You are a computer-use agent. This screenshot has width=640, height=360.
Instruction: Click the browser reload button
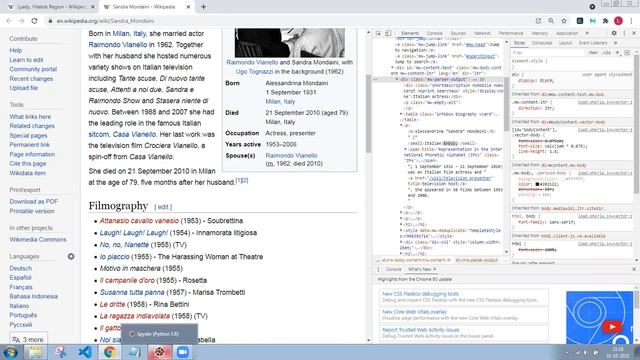point(34,21)
